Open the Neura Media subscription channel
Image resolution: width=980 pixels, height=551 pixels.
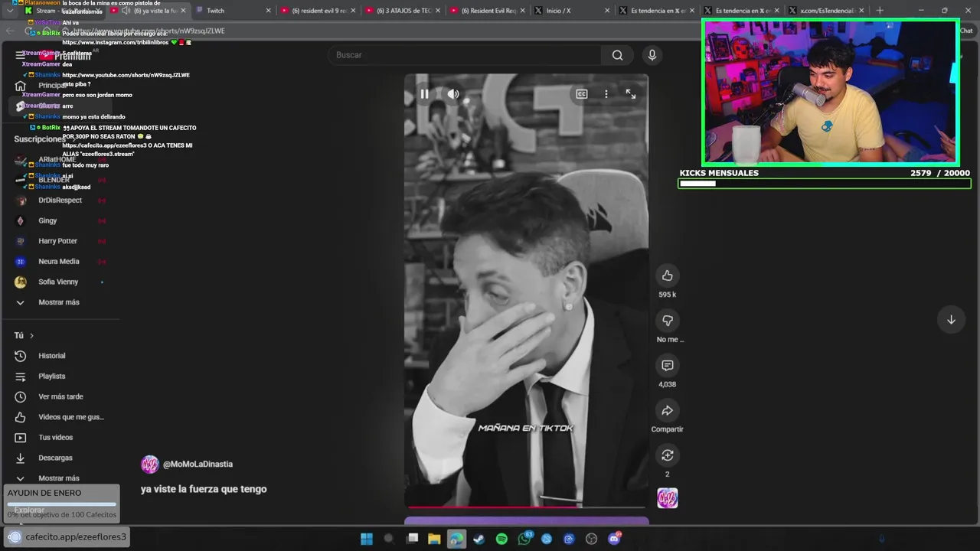(60, 262)
